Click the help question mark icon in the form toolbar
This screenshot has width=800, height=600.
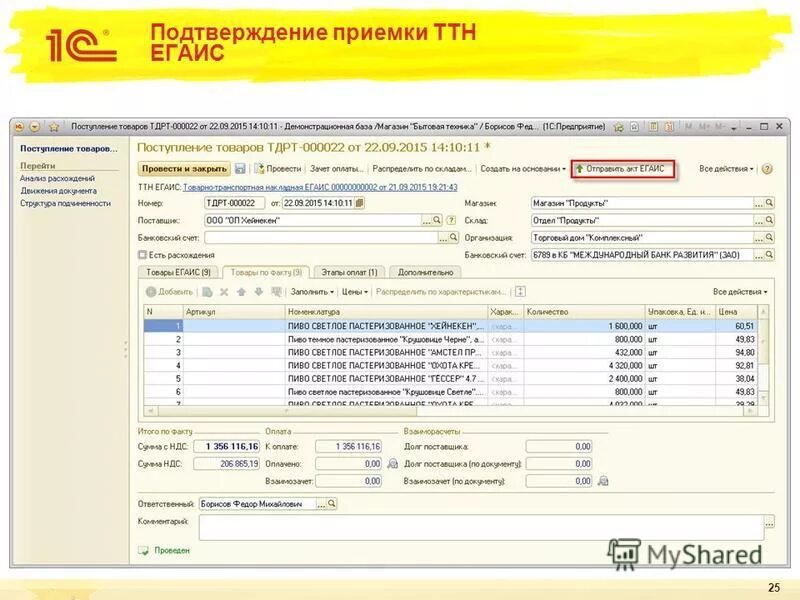coord(766,169)
